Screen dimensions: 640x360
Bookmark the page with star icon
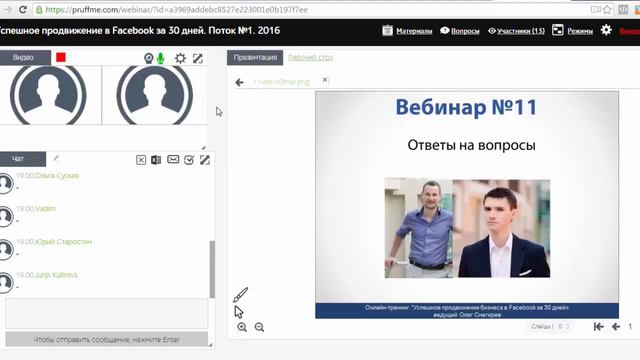tap(607, 9)
